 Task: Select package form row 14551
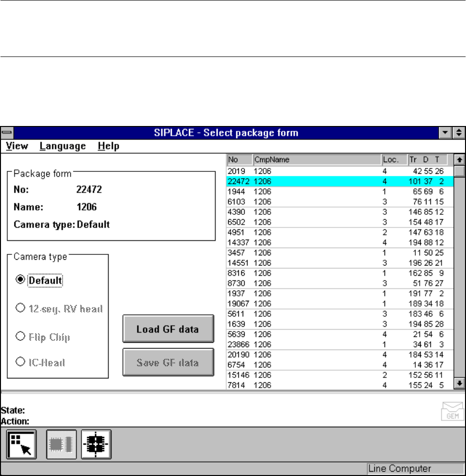pos(340,263)
